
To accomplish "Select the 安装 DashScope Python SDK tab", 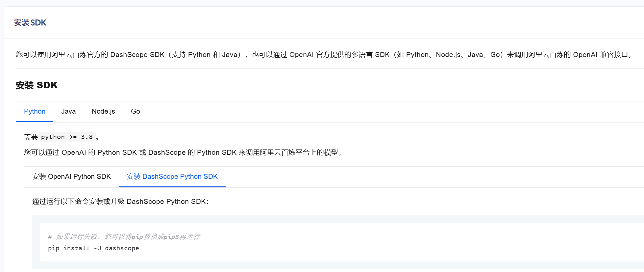I will pos(172,177).
